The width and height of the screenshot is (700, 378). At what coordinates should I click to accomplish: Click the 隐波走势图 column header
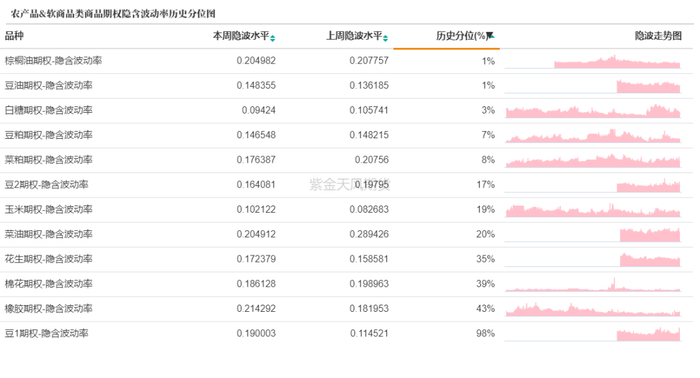[x=658, y=36]
